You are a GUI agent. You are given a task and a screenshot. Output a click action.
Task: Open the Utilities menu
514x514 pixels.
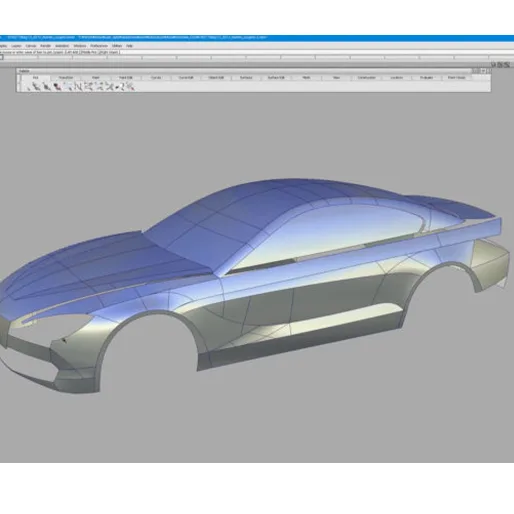117,46
